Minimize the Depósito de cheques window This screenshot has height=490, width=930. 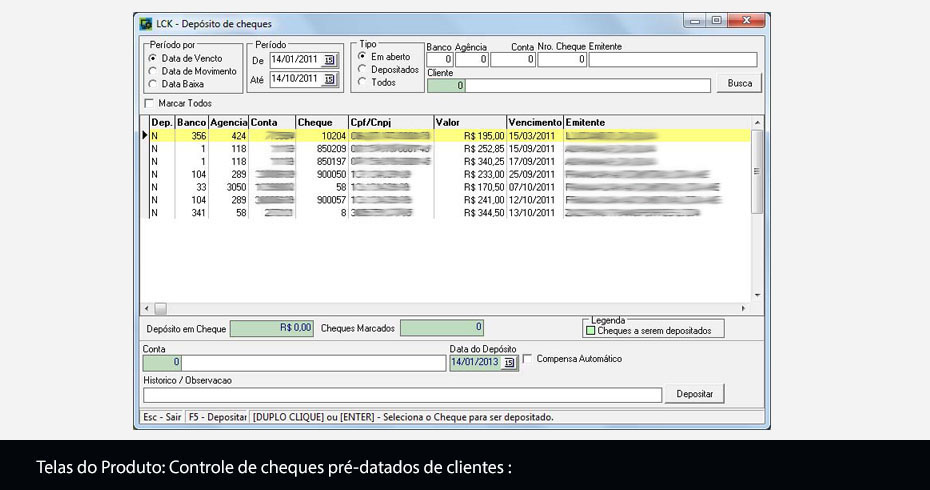(695, 21)
